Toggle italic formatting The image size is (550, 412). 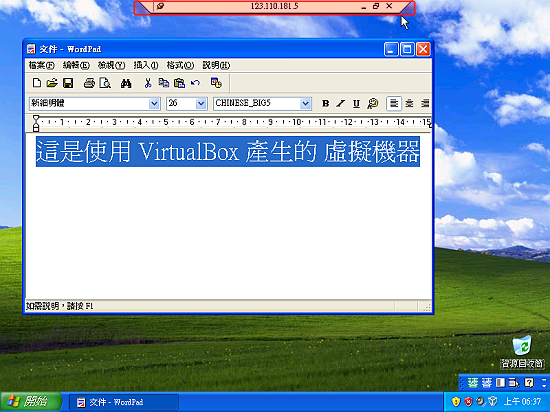click(341, 103)
